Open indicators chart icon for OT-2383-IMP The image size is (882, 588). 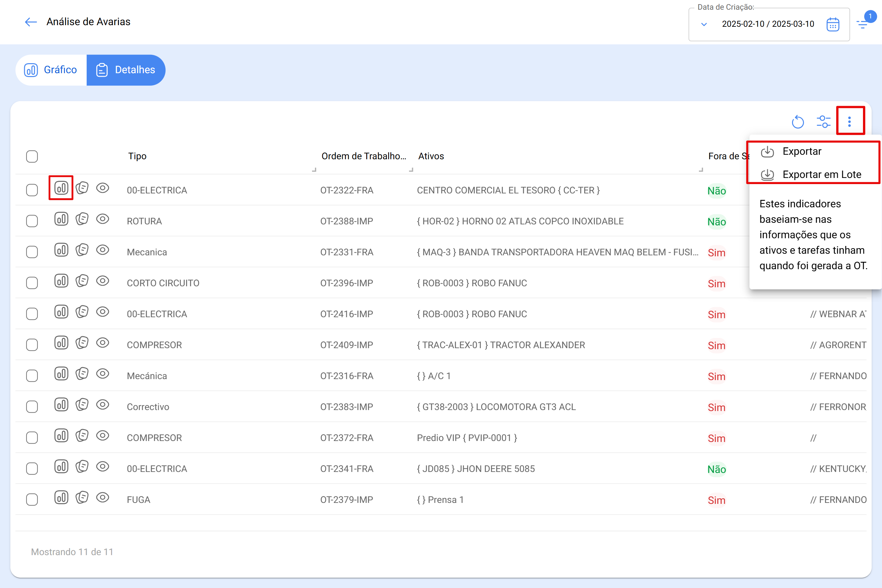pos(61,404)
